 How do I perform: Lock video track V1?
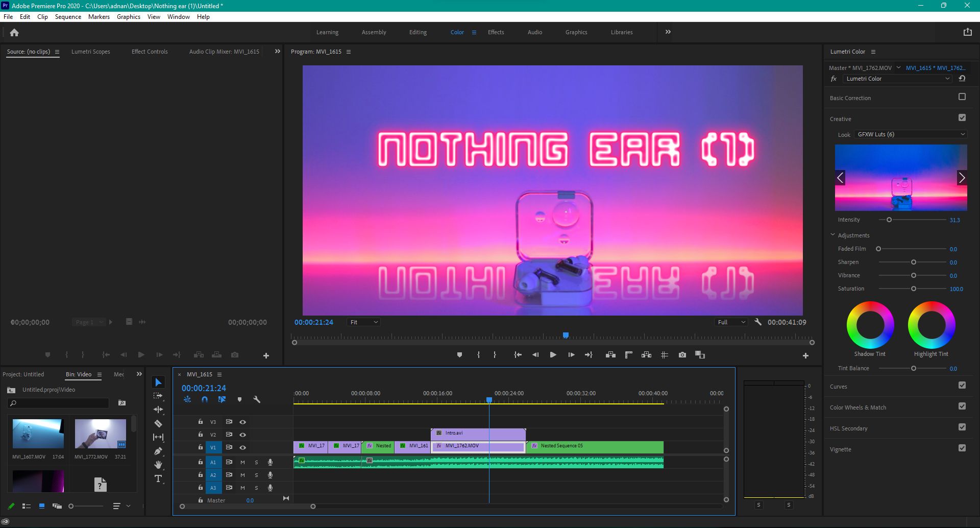[x=201, y=447]
